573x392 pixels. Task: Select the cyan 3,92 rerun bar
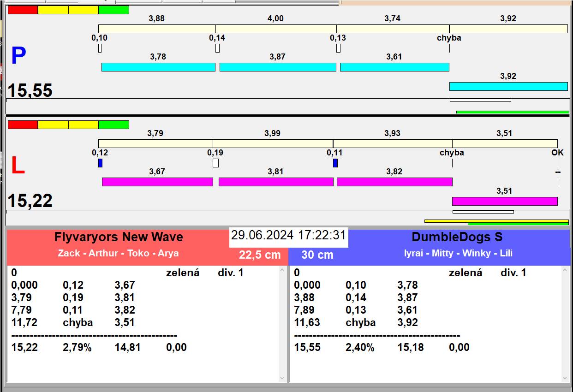click(508, 86)
